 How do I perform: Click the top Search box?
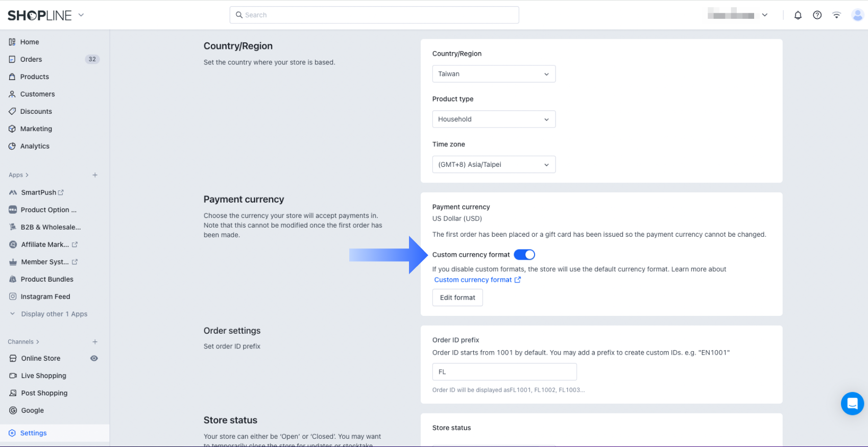click(374, 15)
